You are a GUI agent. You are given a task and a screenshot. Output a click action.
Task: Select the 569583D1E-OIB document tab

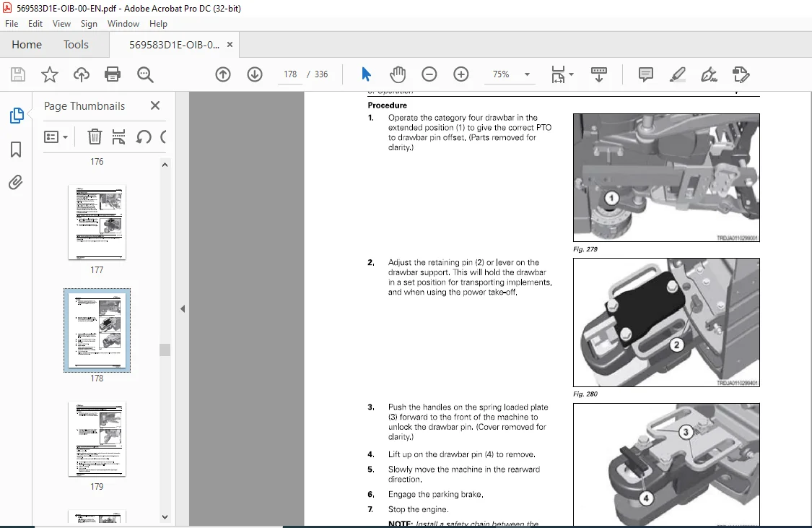point(174,45)
